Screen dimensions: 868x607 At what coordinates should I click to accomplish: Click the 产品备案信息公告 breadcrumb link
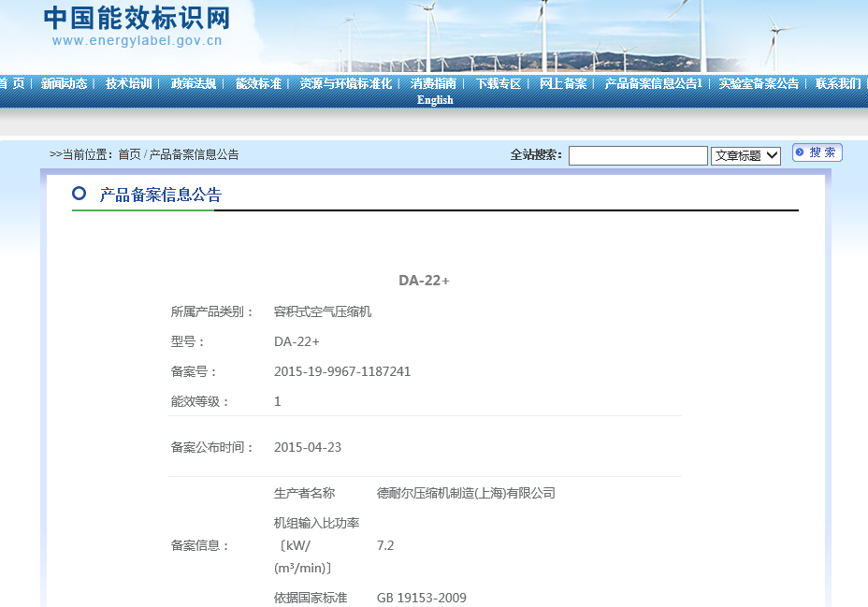tap(194, 155)
